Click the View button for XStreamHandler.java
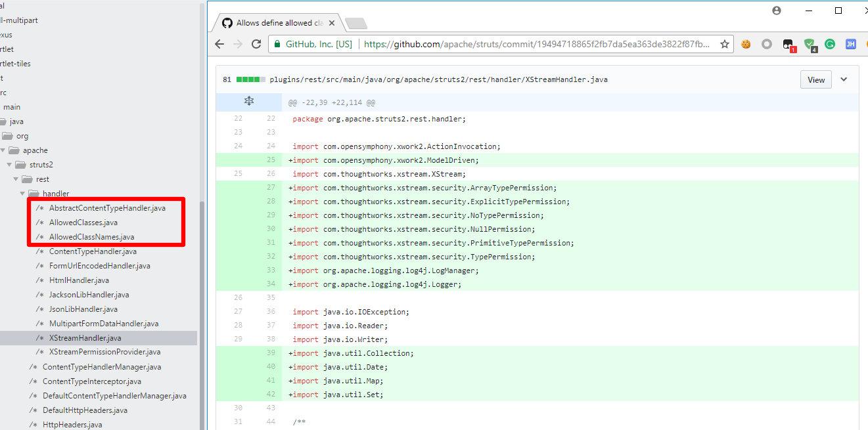868x430 pixels. 816,79
